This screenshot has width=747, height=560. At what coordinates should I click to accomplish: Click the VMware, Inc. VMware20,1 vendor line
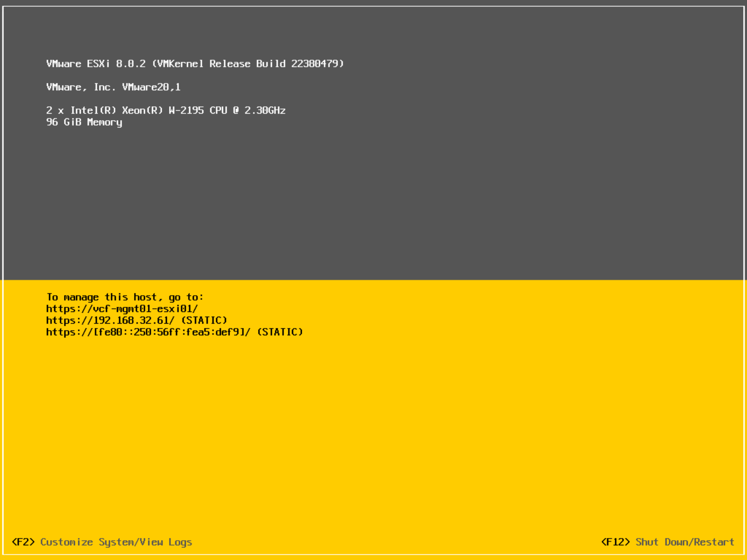coord(113,87)
